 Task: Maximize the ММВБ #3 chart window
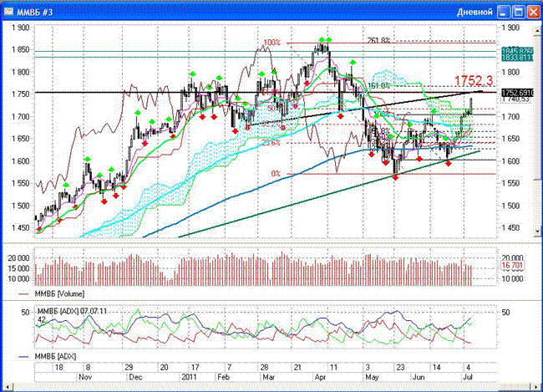(519, 13)
